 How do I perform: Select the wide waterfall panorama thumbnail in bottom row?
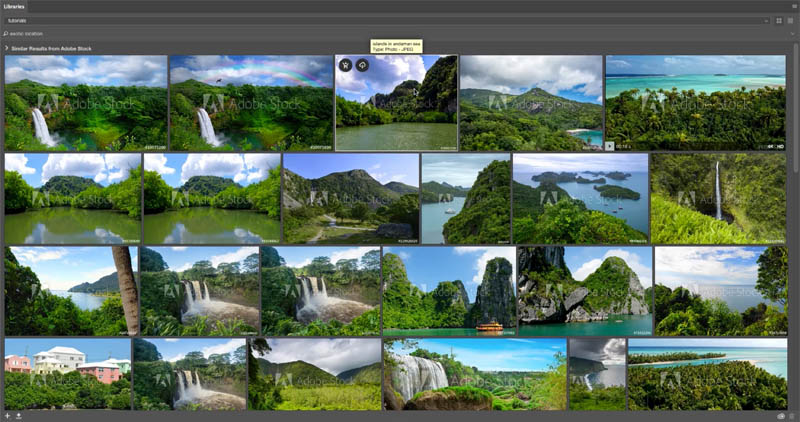[x=475, y=374]
